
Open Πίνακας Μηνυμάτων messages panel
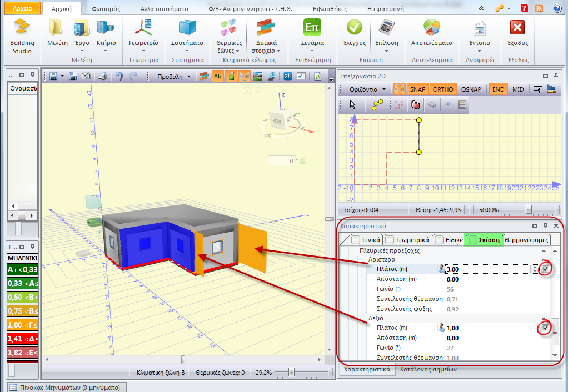pos(67,388)
